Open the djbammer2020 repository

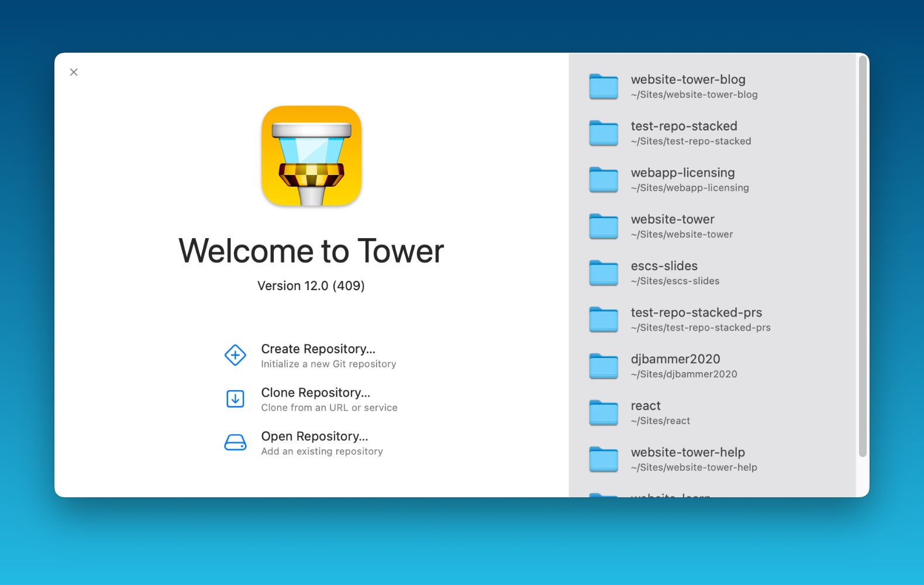pyautogui.click(x=675, y=360)
